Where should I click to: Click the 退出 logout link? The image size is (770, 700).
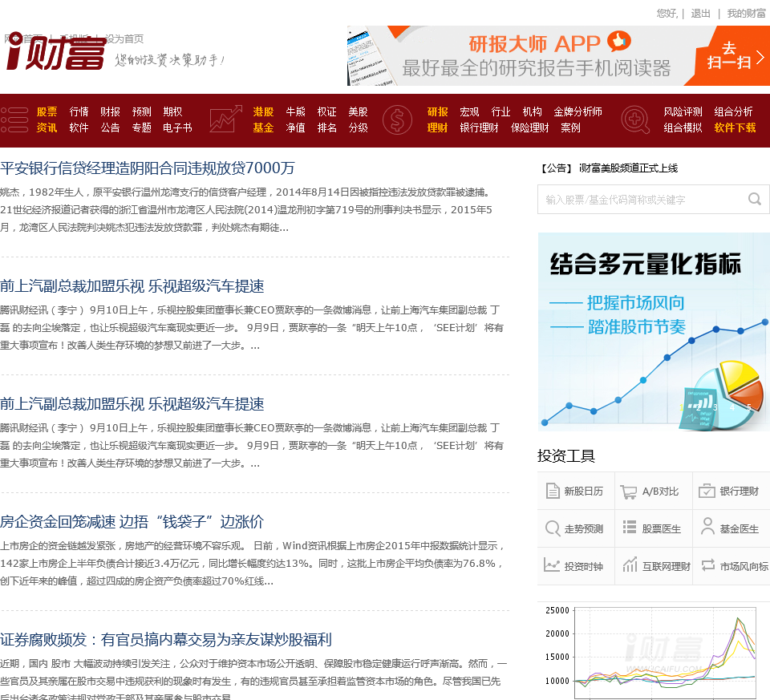[x=700, y=14]
